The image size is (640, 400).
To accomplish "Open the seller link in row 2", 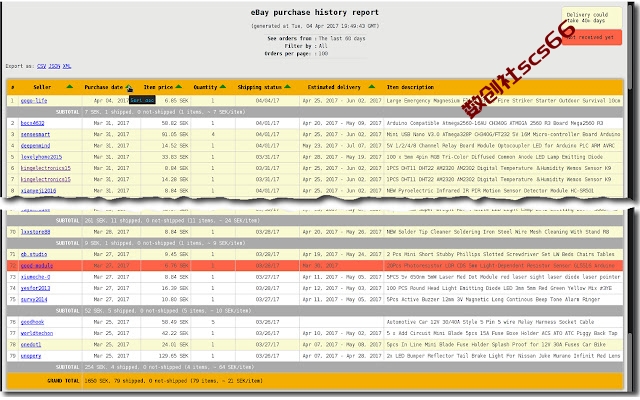I will [33, 123].
